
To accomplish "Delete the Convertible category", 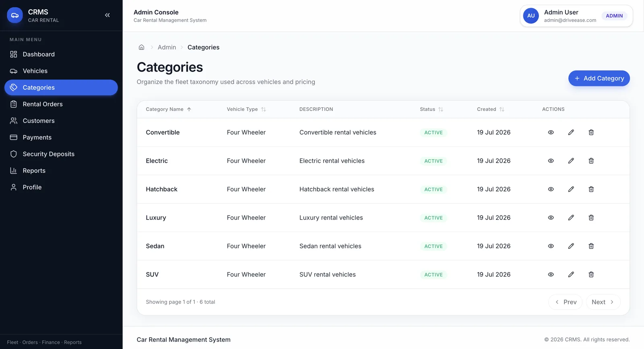I will [x=591, y=132].
